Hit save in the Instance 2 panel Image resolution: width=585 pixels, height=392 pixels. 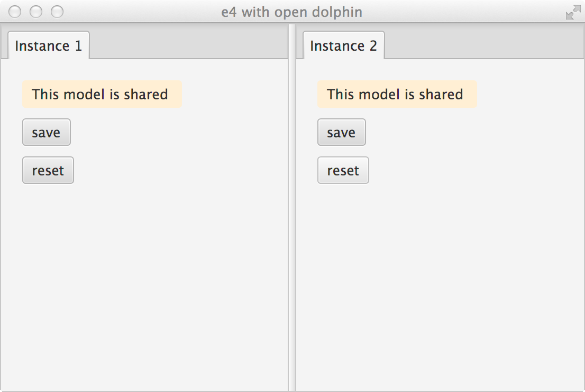tap(341, 133)
